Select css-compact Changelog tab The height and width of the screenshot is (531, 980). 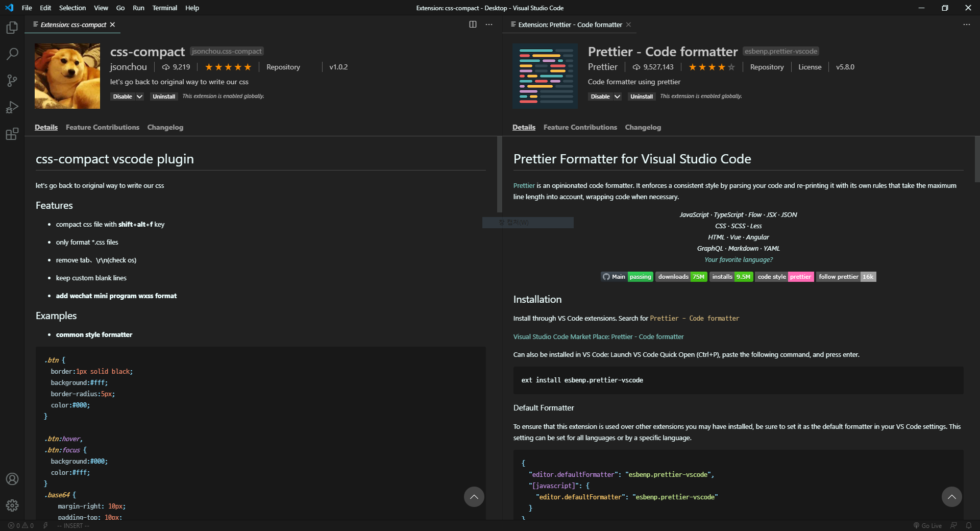pyautogui.click(x=165, y=127)
